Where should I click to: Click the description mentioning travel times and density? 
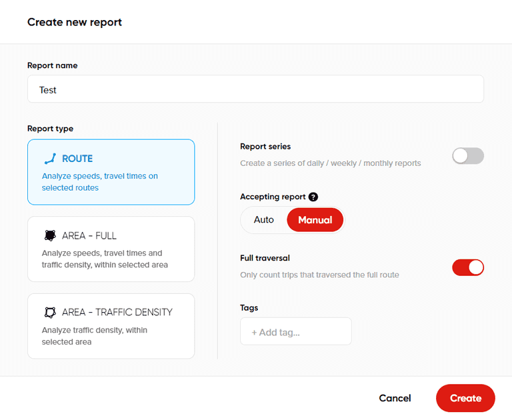(105, 259)
